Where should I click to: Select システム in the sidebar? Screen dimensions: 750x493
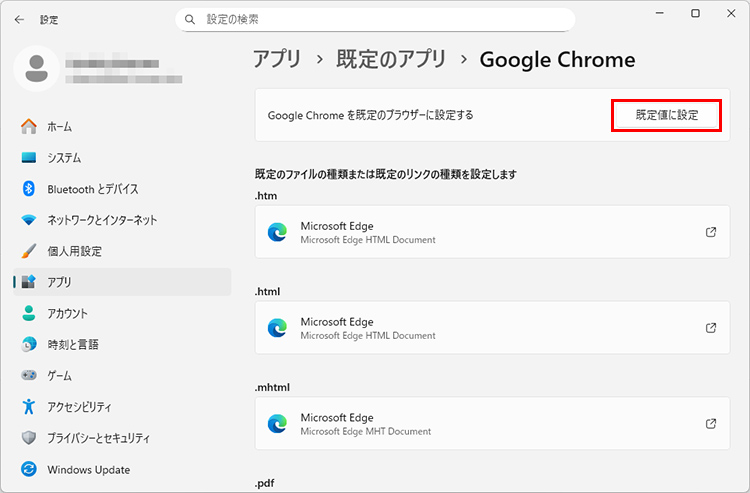64,158
